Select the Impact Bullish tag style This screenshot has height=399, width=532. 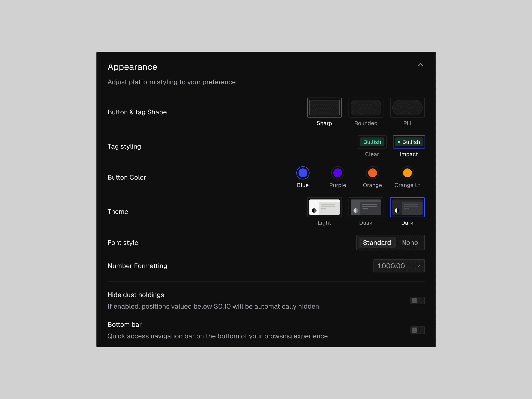pyautogui.click(x=409, y=142)
